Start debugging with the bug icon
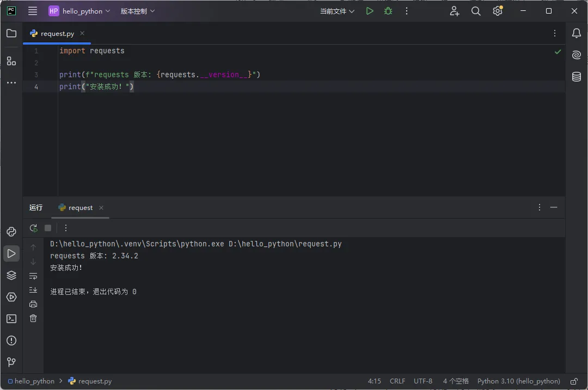This screenshot has width=588, height=390. 388,11
